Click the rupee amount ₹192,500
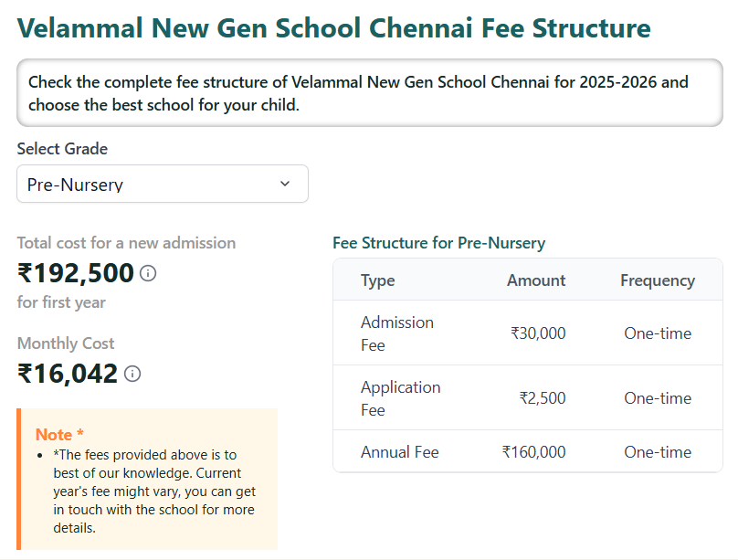 click(x=73, y=273)
